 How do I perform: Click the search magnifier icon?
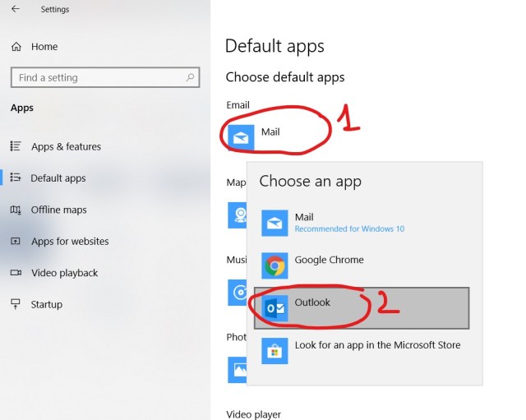click(191, 77)
